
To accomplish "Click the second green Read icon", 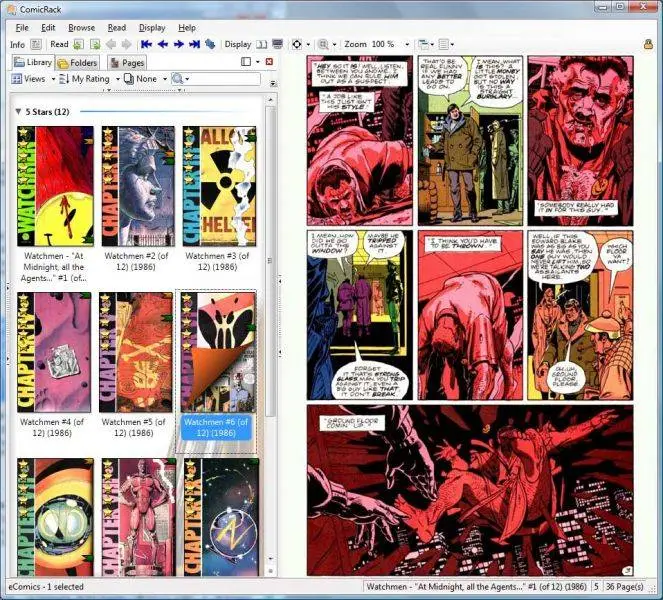I will click(95, 44).
